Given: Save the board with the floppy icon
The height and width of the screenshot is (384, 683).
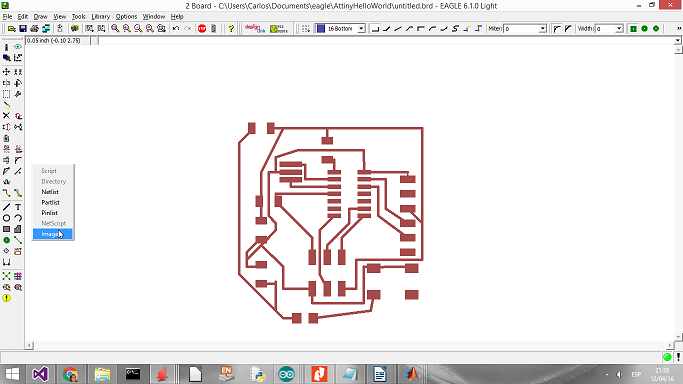Looking at the screenshot, I should click(x=23, y=29).
